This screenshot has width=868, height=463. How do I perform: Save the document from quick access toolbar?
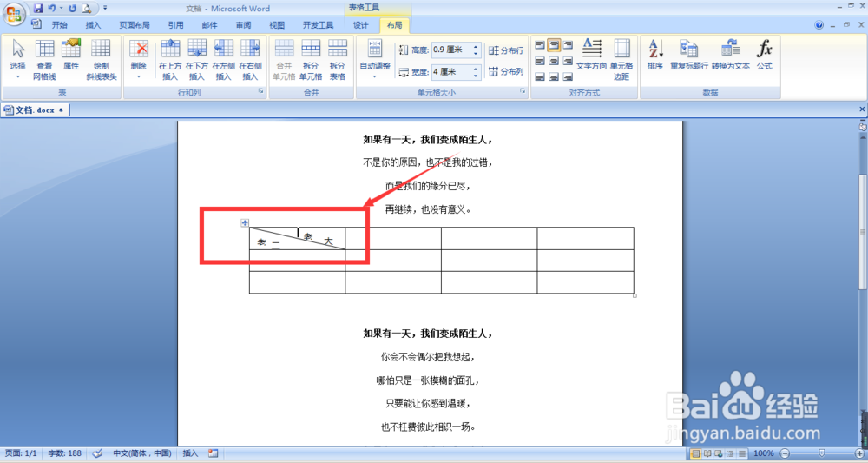pos(37,9)
